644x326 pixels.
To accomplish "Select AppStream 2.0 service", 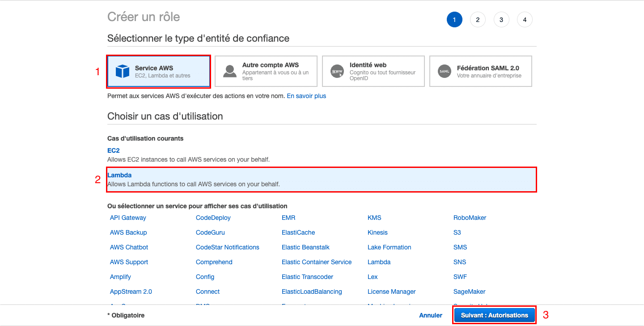I will click(x=131, y=292).
